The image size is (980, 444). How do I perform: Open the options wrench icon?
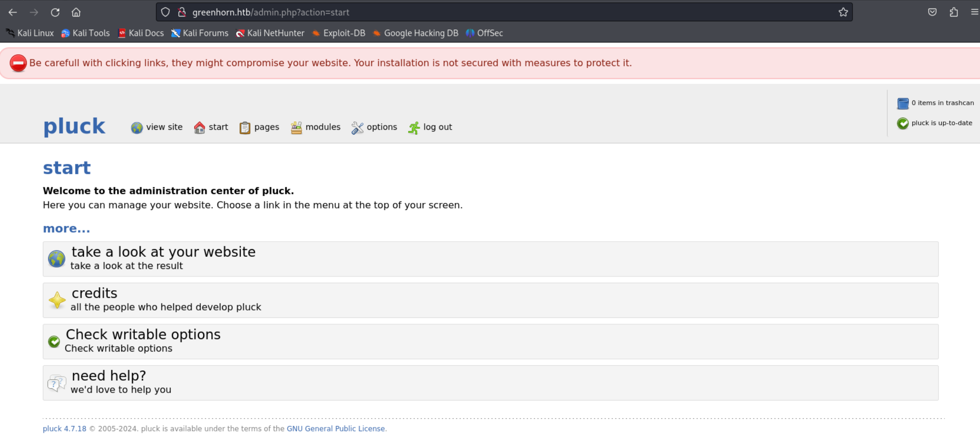(357, 127)
